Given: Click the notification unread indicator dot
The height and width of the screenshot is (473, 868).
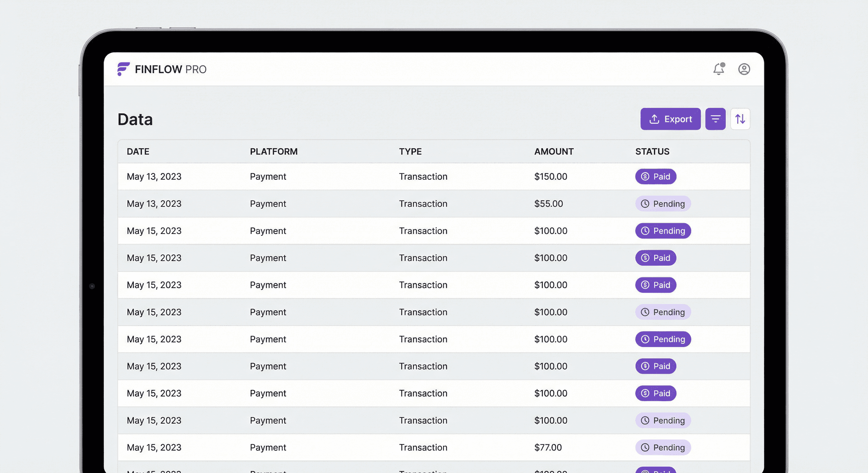Looking at the screenshot, I should point(723,65).
